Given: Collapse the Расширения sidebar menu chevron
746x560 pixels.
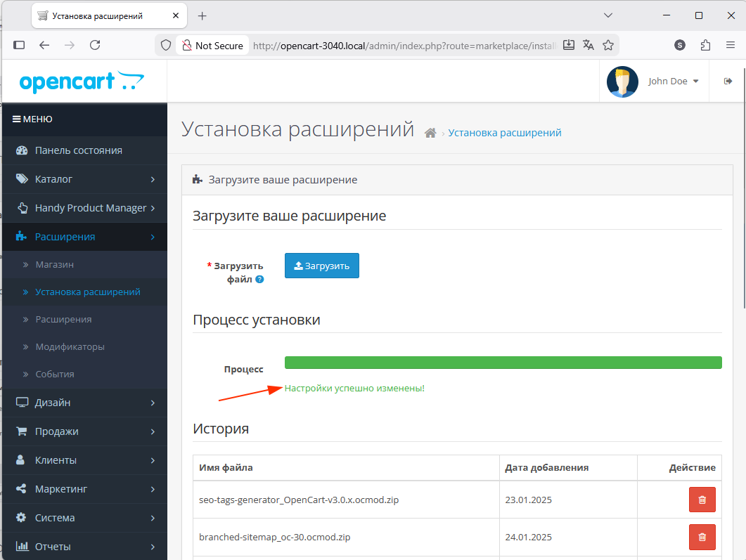Looking at the screenshot, I should coord(153,237).
